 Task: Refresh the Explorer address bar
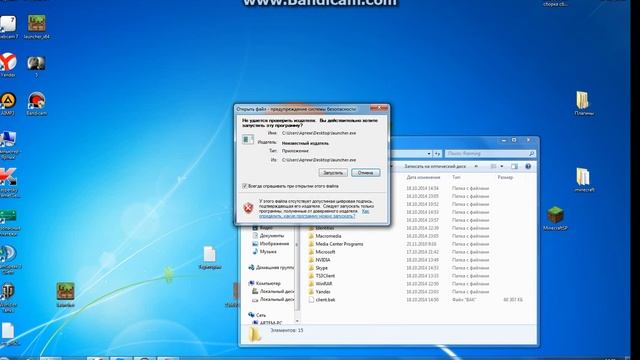click(437, 153)
